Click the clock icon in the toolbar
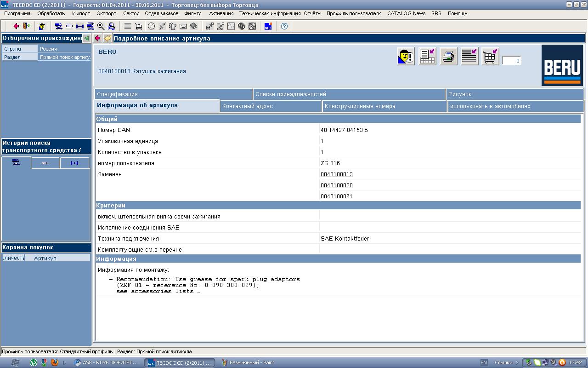The width and height of the screenshot is (588, 368). [x=151, y=26]
